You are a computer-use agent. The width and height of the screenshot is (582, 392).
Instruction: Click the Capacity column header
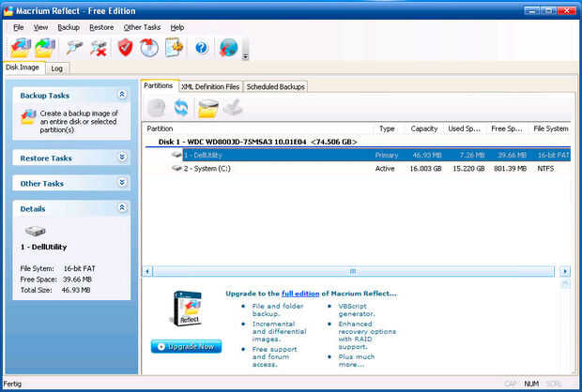[424, 128]
